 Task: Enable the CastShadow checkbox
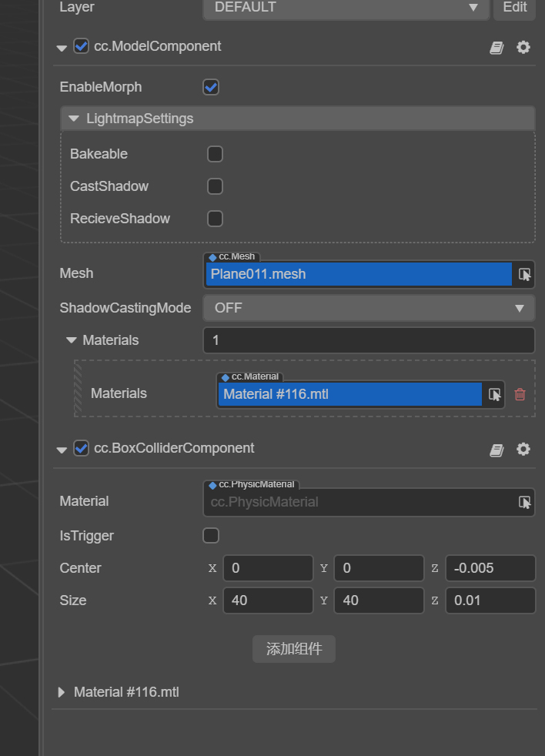[x=216, y=186]
